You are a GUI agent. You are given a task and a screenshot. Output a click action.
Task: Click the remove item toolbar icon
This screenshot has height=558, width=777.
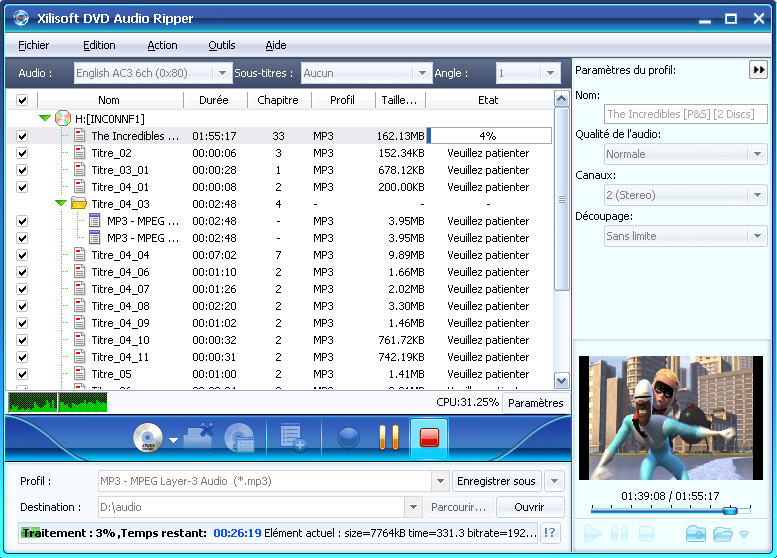(x=199, y=437)
